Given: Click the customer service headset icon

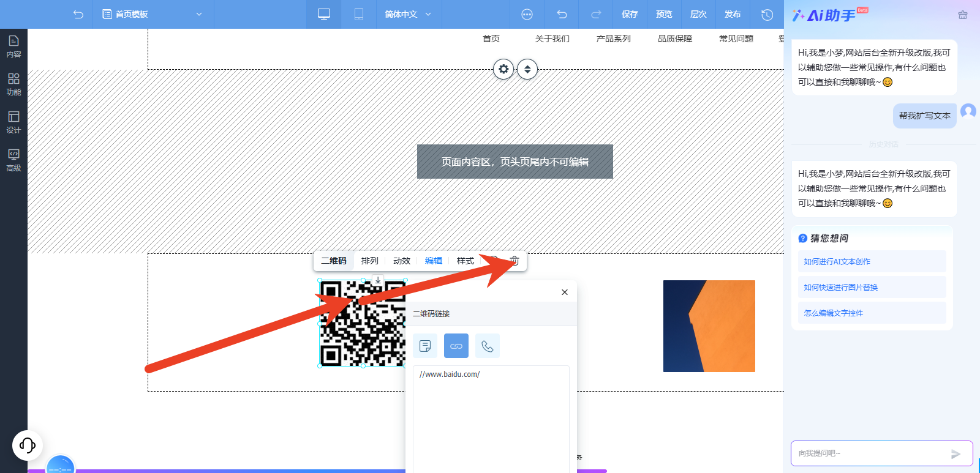Looking at the screenshot, I should 28,445.
